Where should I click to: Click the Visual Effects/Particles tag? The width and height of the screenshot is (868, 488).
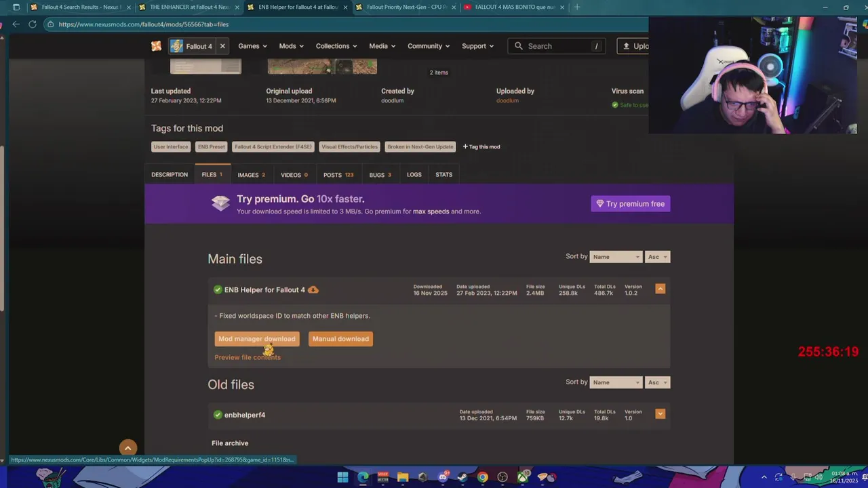pos(350,147)
